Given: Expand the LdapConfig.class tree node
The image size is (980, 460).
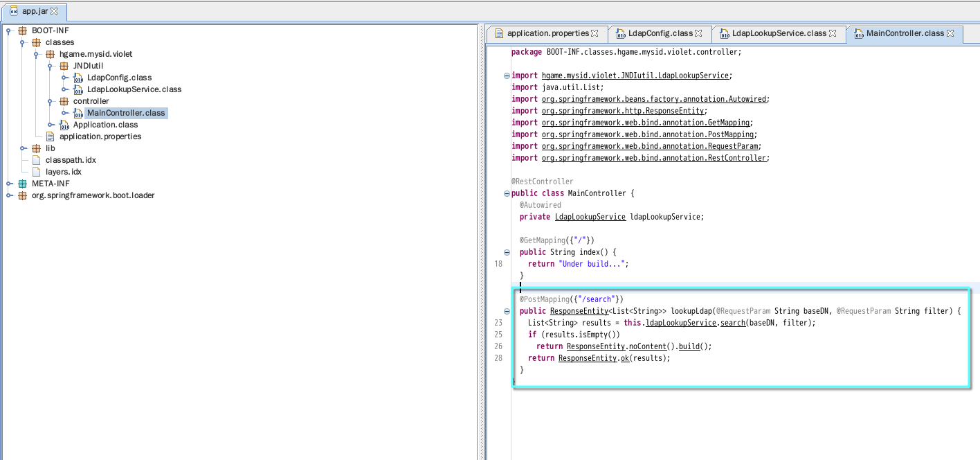Looking at the screenshot, I should (x=65, y=78).
